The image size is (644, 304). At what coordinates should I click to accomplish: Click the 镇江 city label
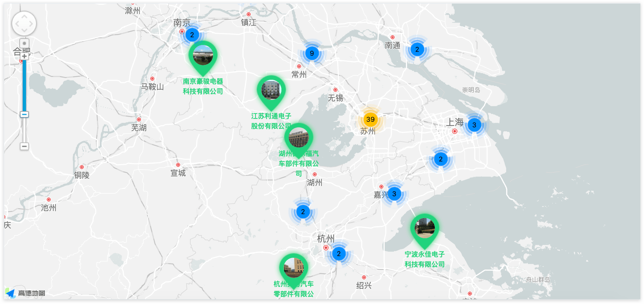(x=249, y=22)
